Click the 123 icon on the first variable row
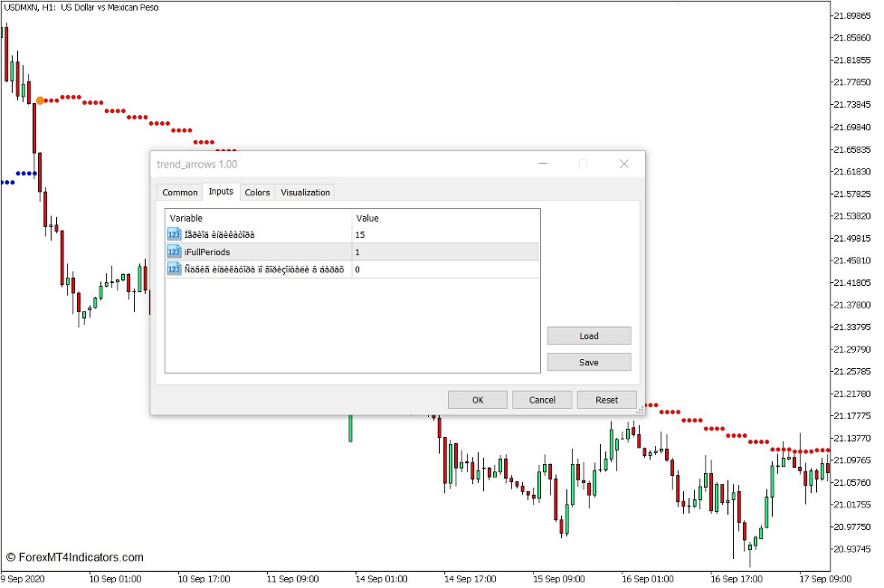The height and width of the screenshot is (588, 884). click(174, 234)
